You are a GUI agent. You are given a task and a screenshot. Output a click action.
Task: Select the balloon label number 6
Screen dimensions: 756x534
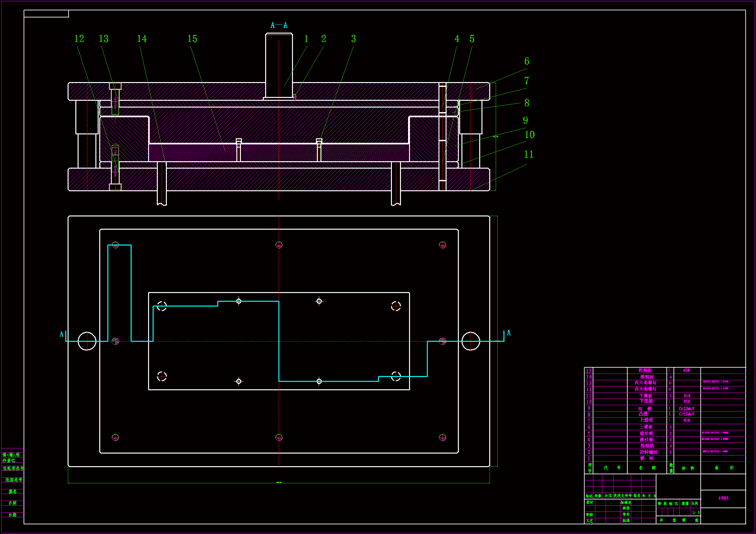pyautogui.click(x=527, y=61)
